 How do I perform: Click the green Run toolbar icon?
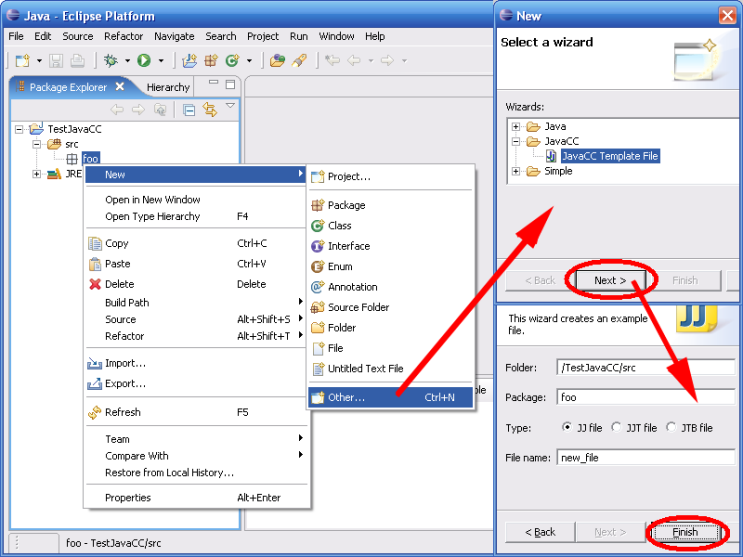[x=144, y=61]
